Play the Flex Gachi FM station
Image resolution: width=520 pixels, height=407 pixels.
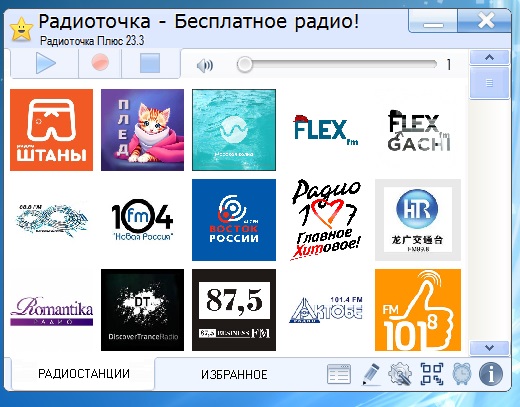tap(418, 130)
